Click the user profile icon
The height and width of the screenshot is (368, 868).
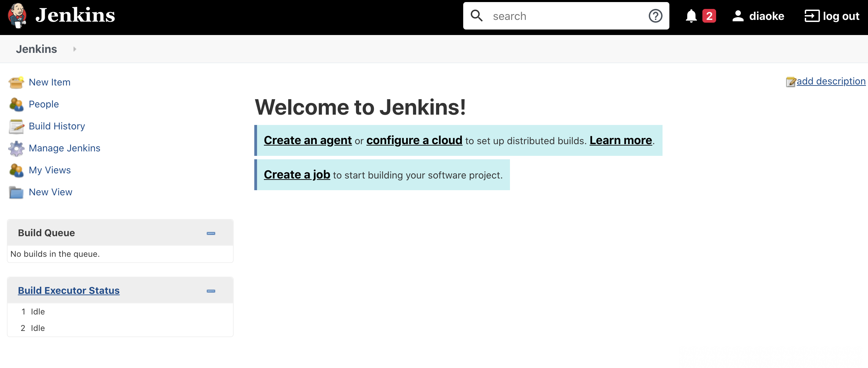[x=738, y=16]
